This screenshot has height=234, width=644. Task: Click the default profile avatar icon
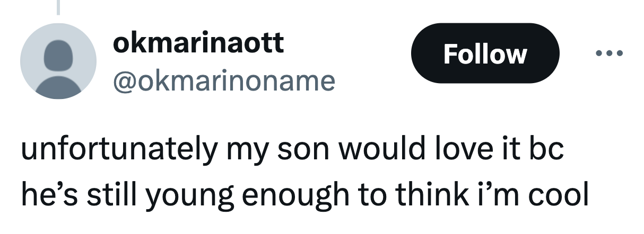[58, 61]
